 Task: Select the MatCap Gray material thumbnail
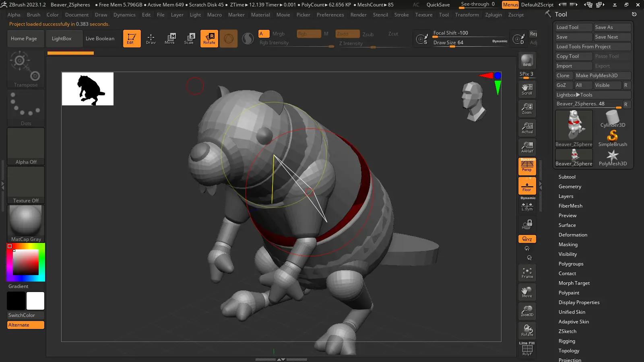point(26,224)
